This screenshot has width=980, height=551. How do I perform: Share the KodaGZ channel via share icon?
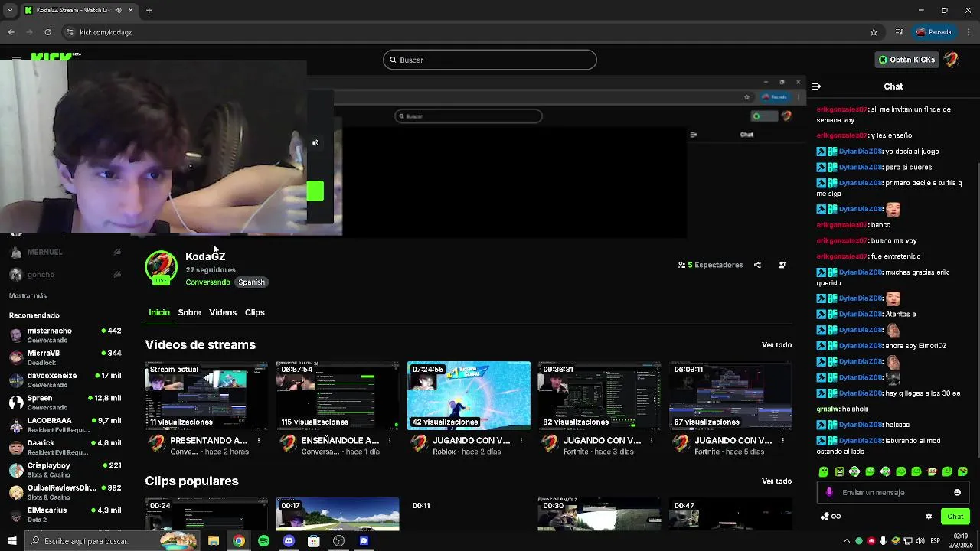(757, 265)
